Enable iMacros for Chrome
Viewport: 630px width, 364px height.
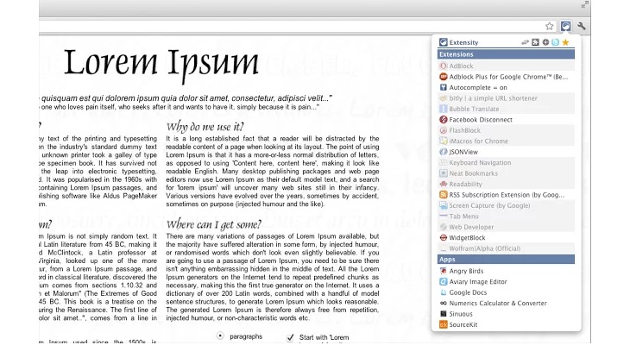(506, 141)
